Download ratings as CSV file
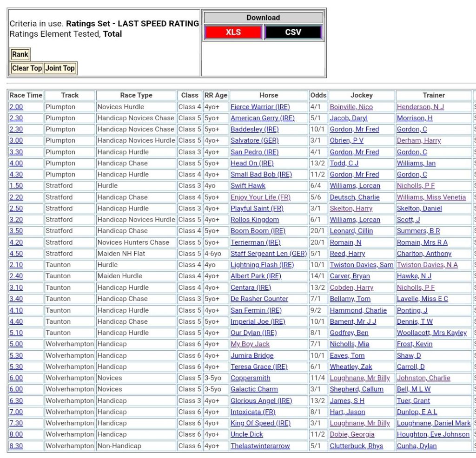 tap(293, 32)
